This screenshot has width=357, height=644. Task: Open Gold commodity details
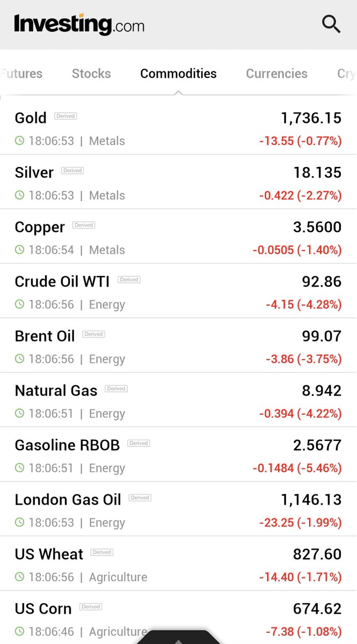click(x=178, y=127)
